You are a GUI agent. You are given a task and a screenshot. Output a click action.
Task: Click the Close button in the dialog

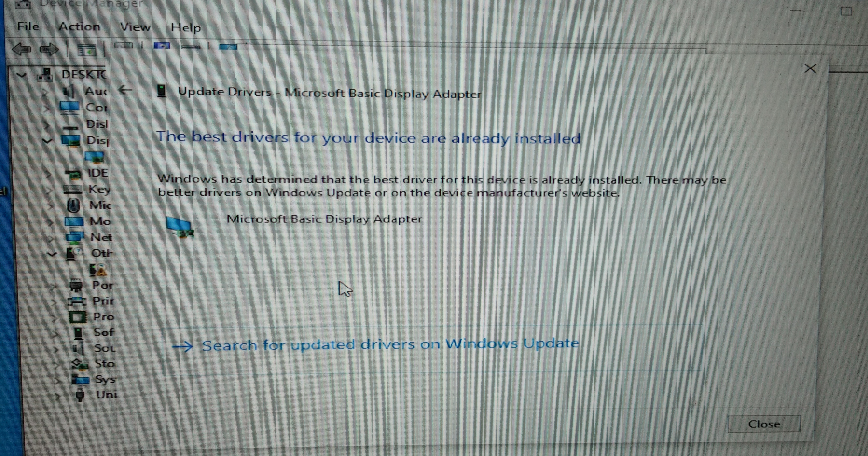(x=764, y=424)
